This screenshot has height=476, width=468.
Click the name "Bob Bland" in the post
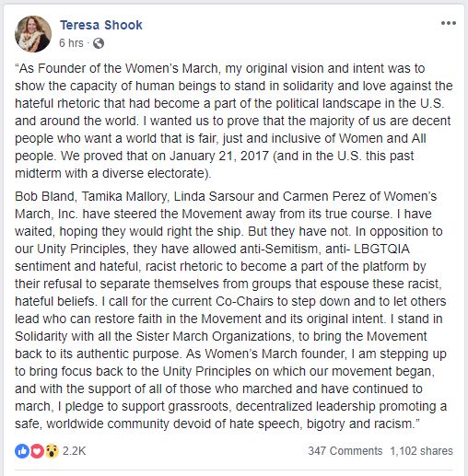click(x=45, y=196)
